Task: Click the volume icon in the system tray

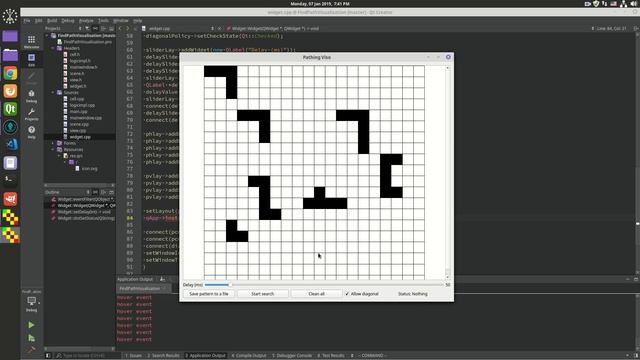Action: pos(634,4)
